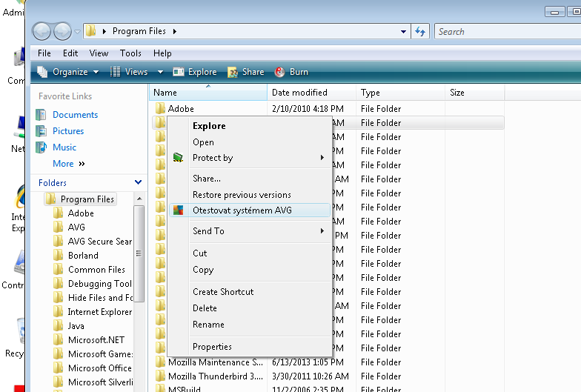This screenshot has width=581, height=392.
Task: Sort by the Size column header
Action: click(474, 92)
